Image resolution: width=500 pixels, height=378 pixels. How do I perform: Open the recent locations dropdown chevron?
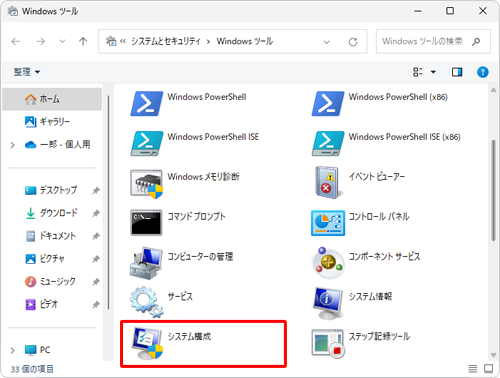pos(62,41)
